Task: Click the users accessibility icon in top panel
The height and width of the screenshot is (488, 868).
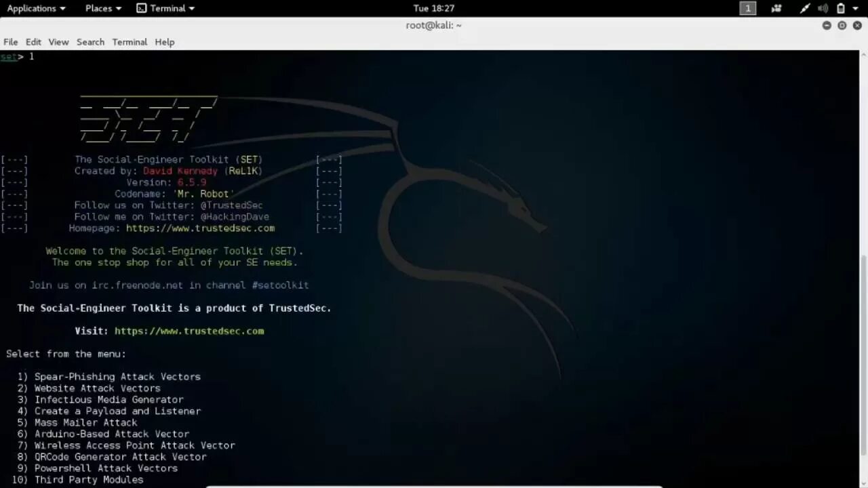Action: 777,8
